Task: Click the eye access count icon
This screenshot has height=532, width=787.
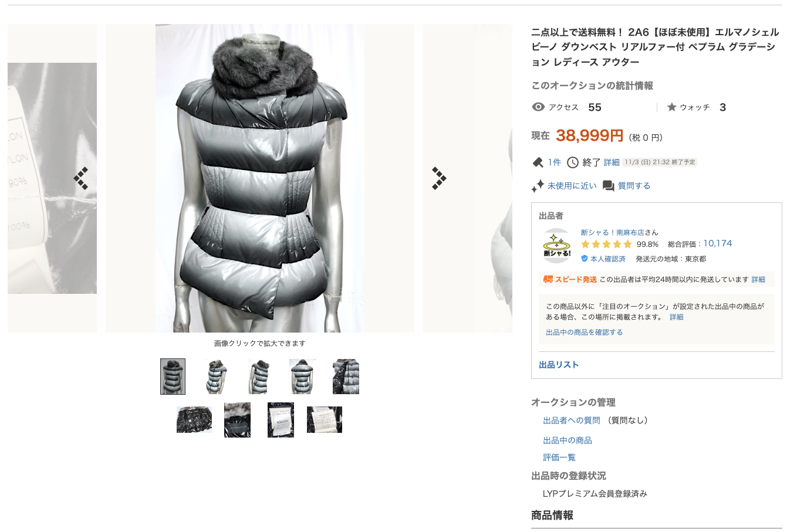Action: coord(538,107)
